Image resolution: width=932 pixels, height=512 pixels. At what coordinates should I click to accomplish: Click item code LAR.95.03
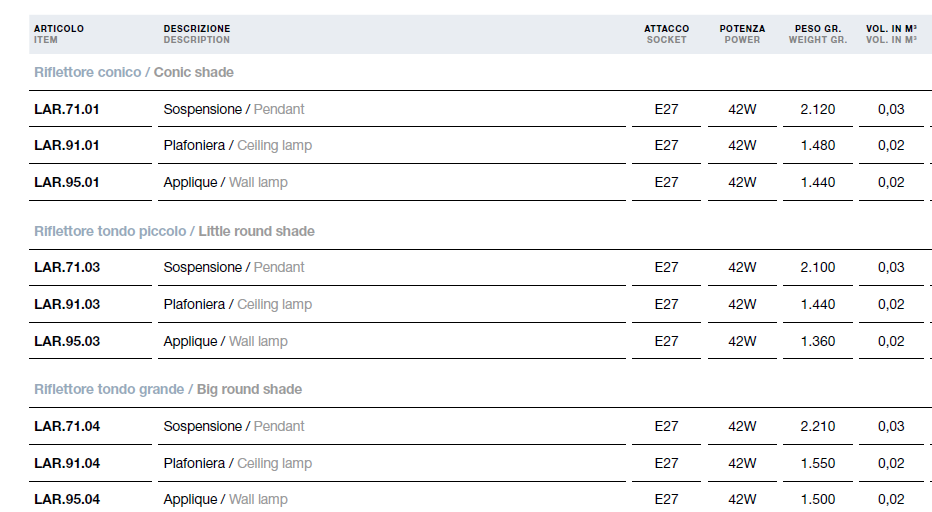(67, 341)
